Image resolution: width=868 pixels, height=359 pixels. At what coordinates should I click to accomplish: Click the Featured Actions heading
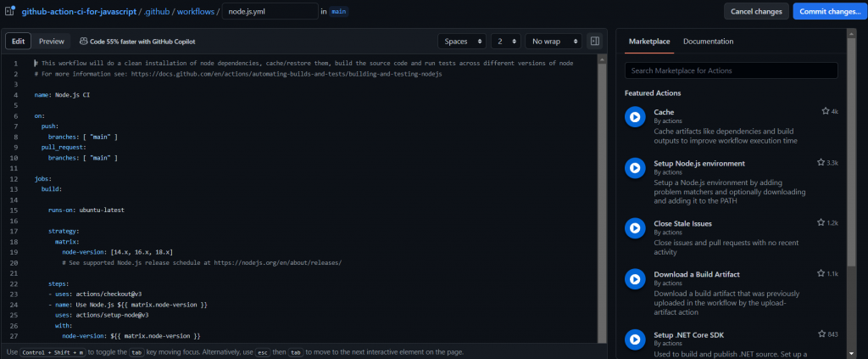653,93
